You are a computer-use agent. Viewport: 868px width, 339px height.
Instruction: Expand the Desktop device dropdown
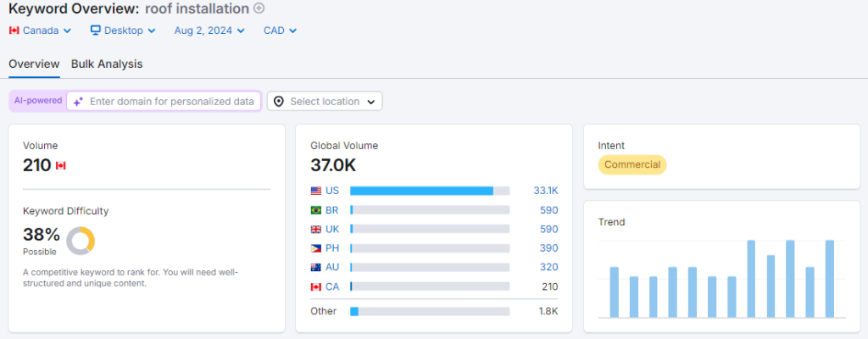[123, 31]
